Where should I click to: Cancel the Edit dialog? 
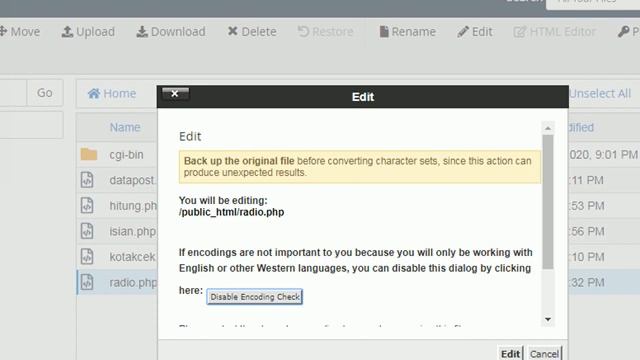pyautogui.click(x=544, y=353)
